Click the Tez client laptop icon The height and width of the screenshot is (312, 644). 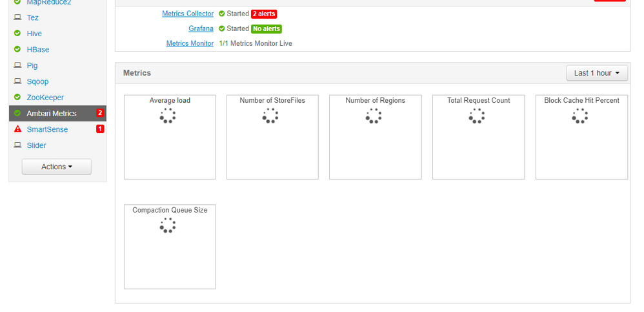click(x=17, y=17)
